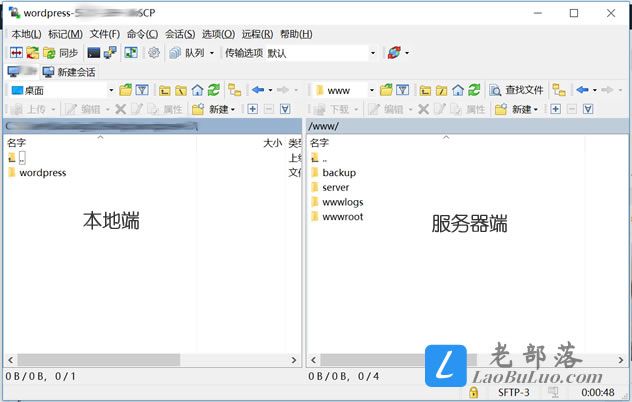Open the 文件(F) menu

(105, 34)
